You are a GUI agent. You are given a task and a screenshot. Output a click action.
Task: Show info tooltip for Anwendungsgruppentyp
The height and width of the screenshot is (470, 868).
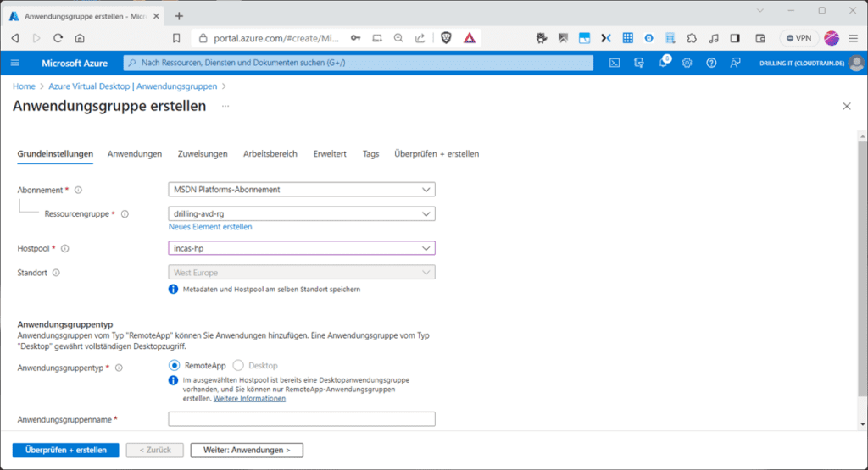pyautogui.click(x=119, y=368)
